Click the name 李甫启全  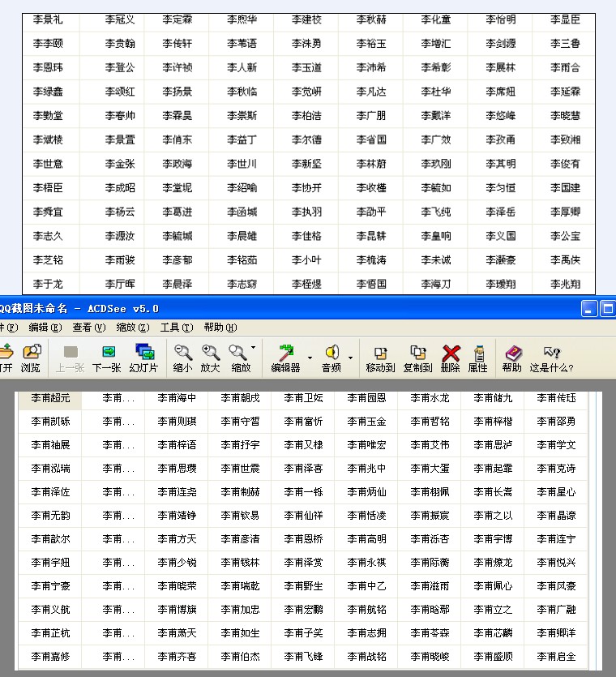pyautogui.click(x=556, y=657)
